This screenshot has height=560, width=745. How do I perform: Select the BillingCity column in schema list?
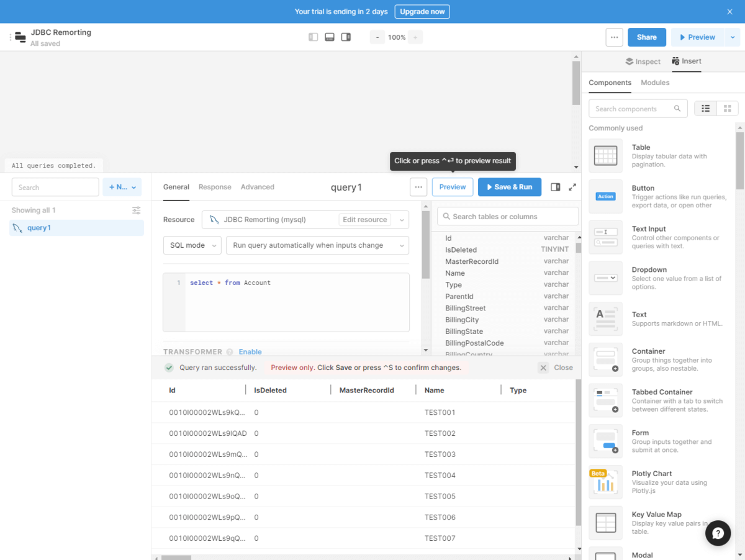click(x=462, y=320)
